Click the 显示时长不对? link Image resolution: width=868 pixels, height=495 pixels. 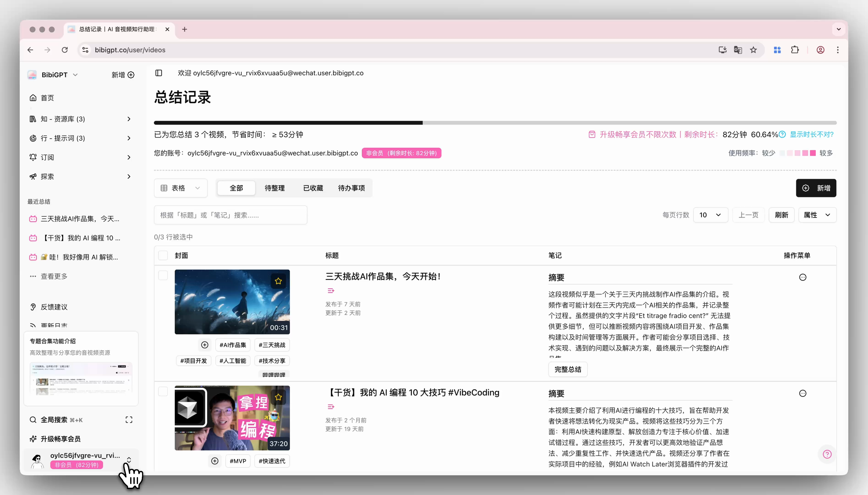(x=812, y=135)
